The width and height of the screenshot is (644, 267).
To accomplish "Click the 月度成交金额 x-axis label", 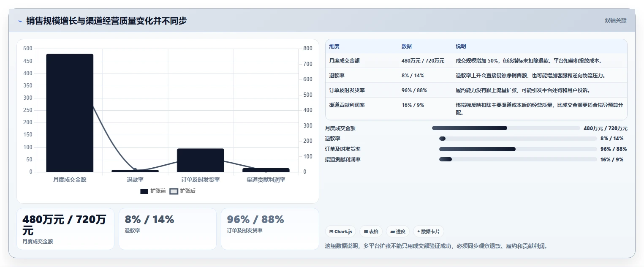I will 70,180.
